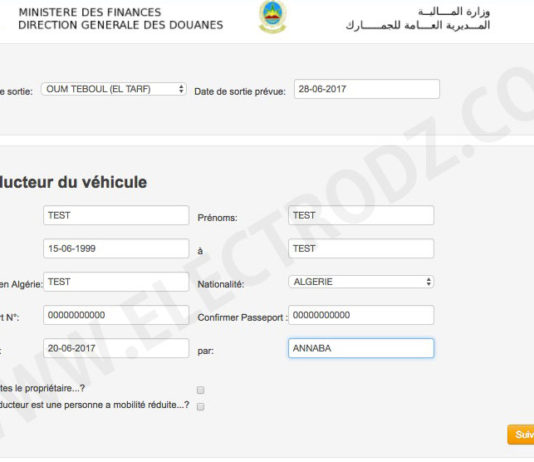The width and height of the screenshot is (534, 462).
Task: Click the orange Suivant button
Action: point(521,434)
